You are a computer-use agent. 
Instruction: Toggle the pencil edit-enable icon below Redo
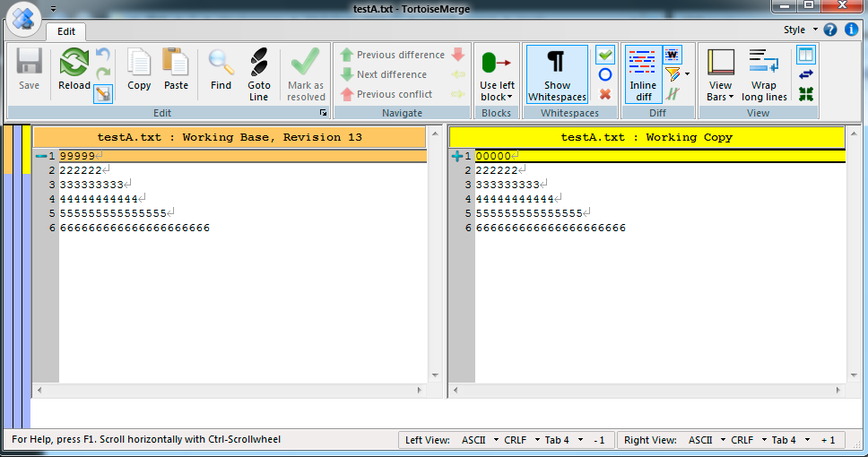[103, 94]
